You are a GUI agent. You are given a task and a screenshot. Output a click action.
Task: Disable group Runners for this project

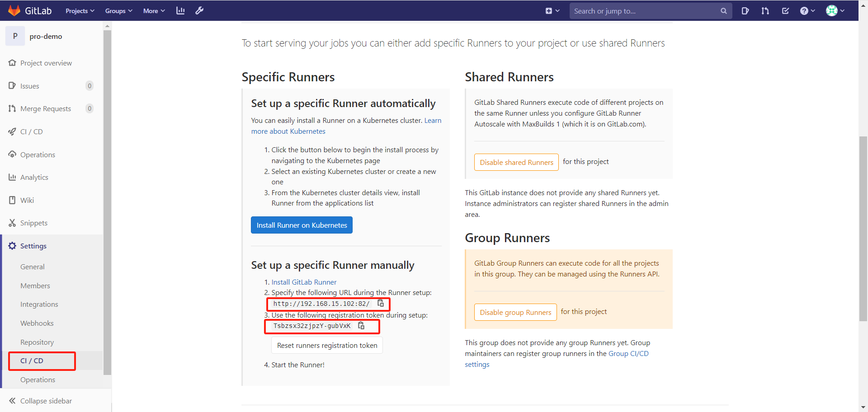point(515,312)
